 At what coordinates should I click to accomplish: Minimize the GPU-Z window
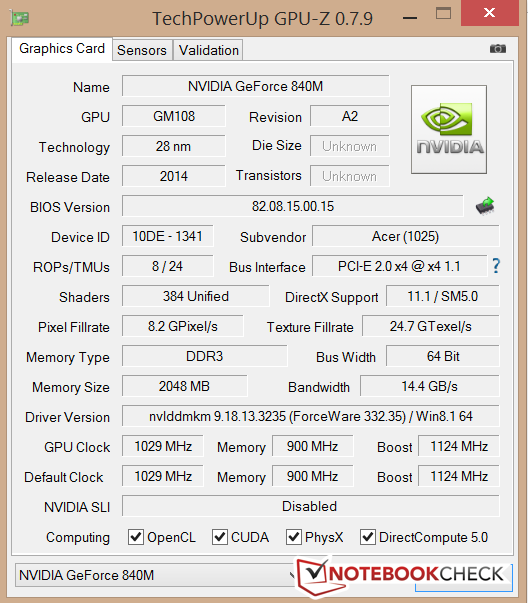(410, 18)
